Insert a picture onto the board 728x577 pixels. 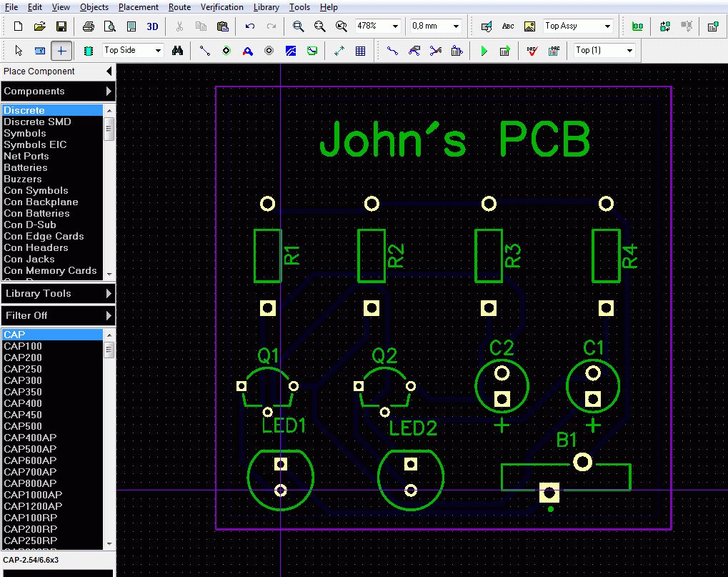click(x=529, y=26)
